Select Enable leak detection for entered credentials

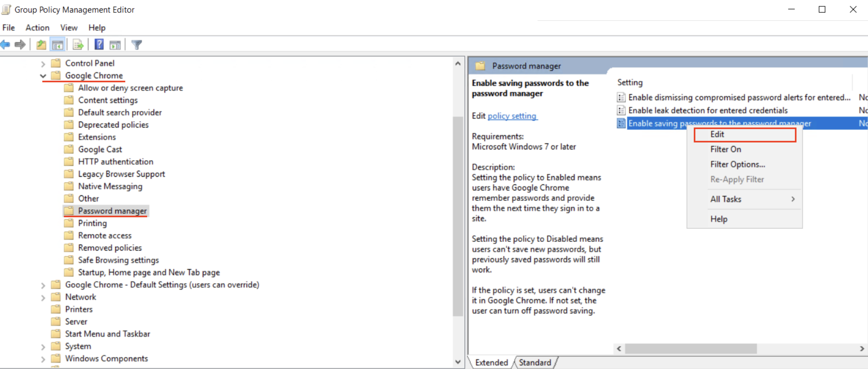coord(708,110)
